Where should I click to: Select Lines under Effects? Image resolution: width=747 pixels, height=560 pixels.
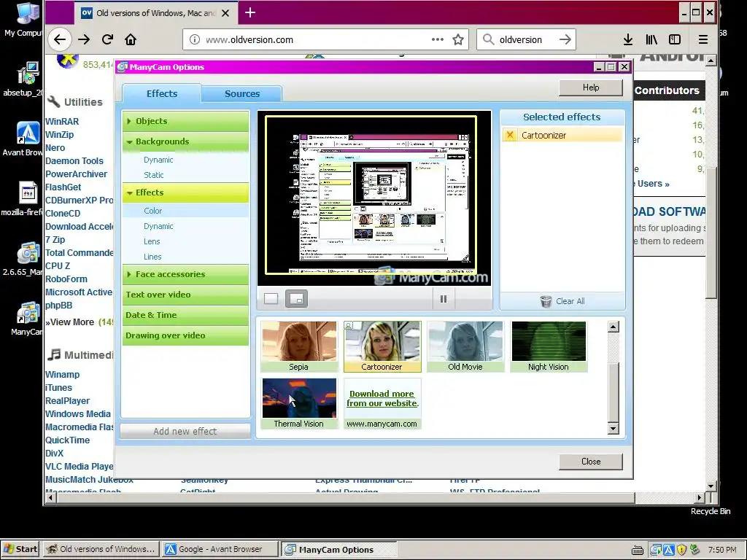[152, 257]
